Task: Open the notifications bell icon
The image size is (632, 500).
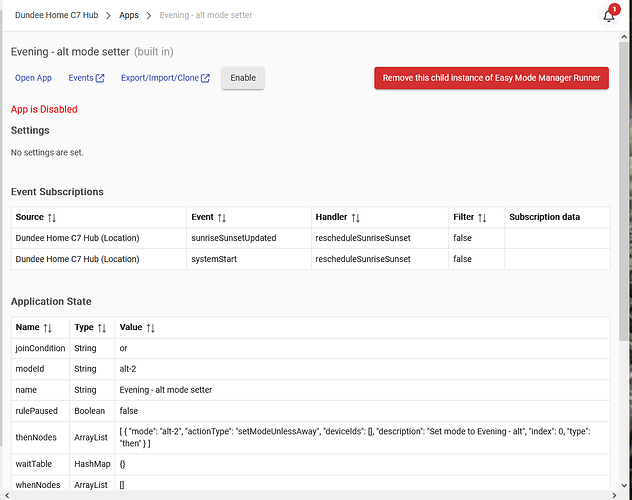Action: (609, 16)
